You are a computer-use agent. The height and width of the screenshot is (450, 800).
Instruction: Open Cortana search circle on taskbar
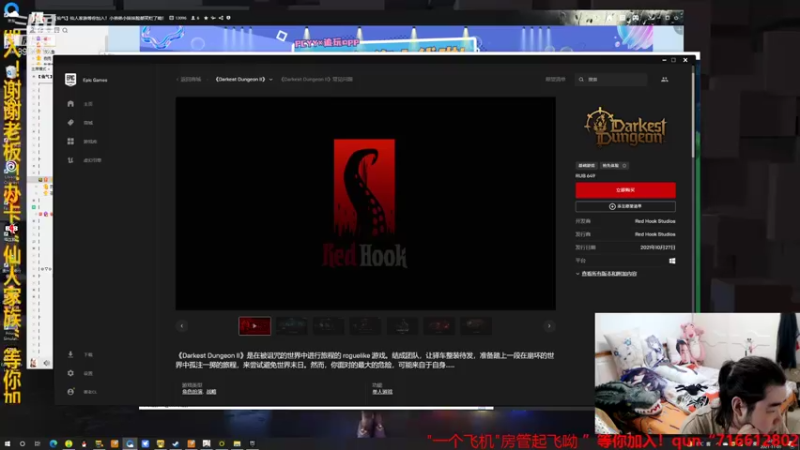(x=22, y=444)
